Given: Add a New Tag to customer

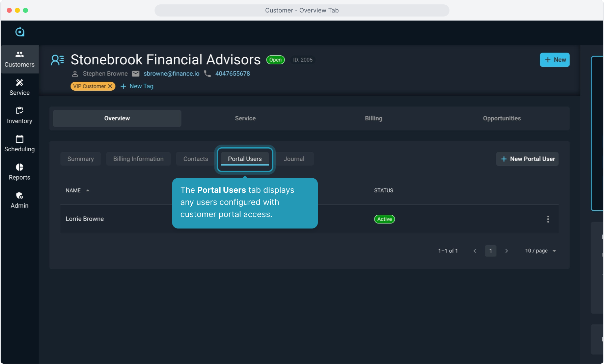Looking at the screenshot, I should pos(137,86).
